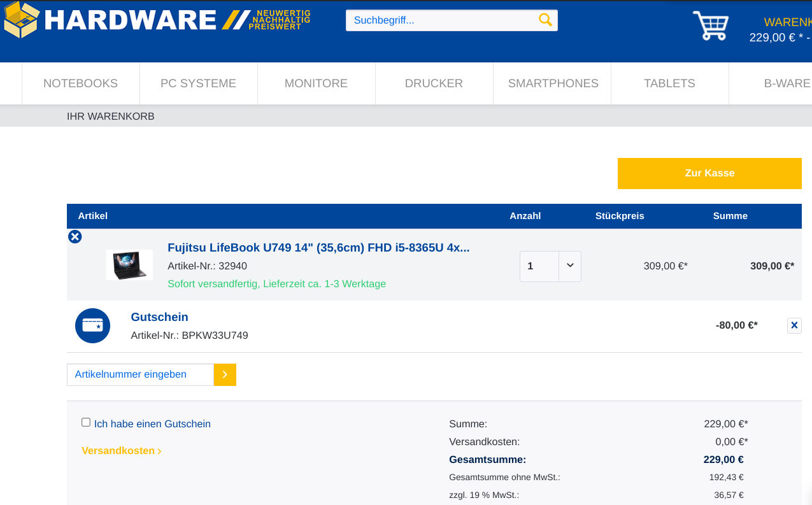Screen dimensions: 812x505
Task: Click the Gesamtsumme 229,00 € value
Action: (723, 460)
